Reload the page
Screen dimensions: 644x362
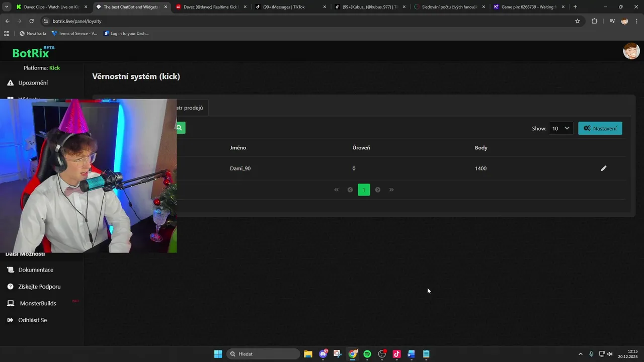[31, 21]
